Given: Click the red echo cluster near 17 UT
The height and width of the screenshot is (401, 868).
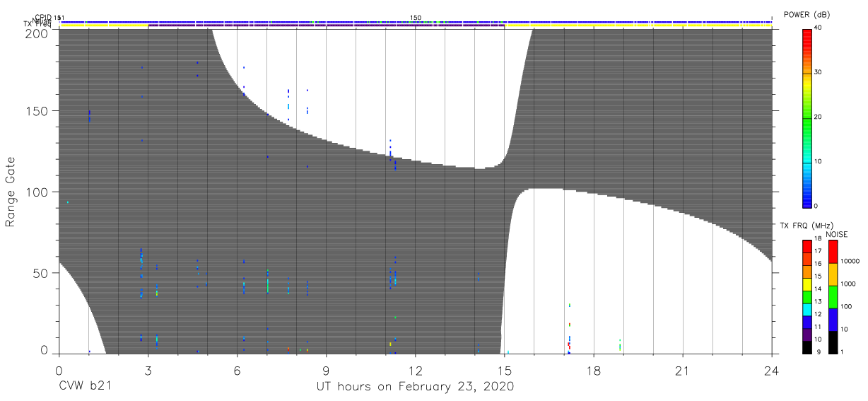Looking at the screenshot, I should pyautogui.click(x=568, y=345).
